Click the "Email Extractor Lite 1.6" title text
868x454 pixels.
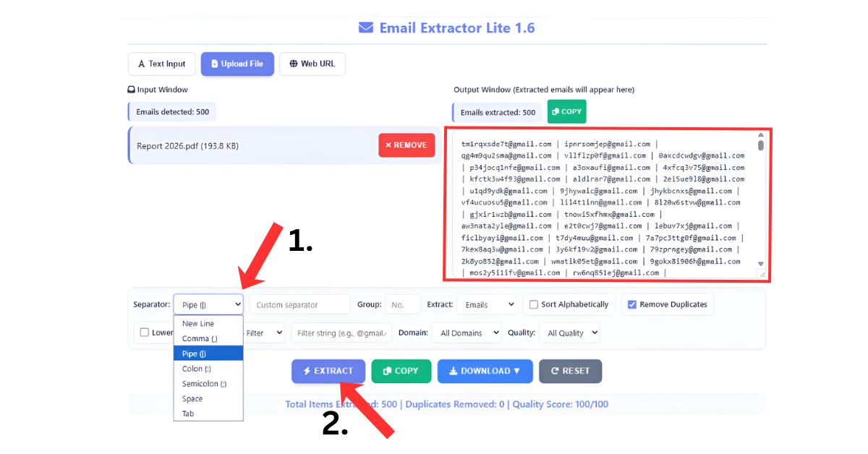[x=457, y=28]
